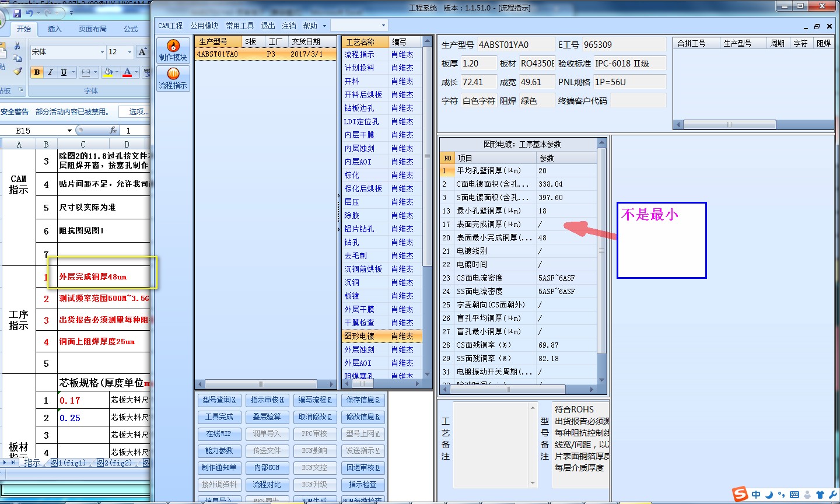The image size is (840, 504).
Task: Click the Sogou 中 Chinese mode indicator
Action: 756,495
